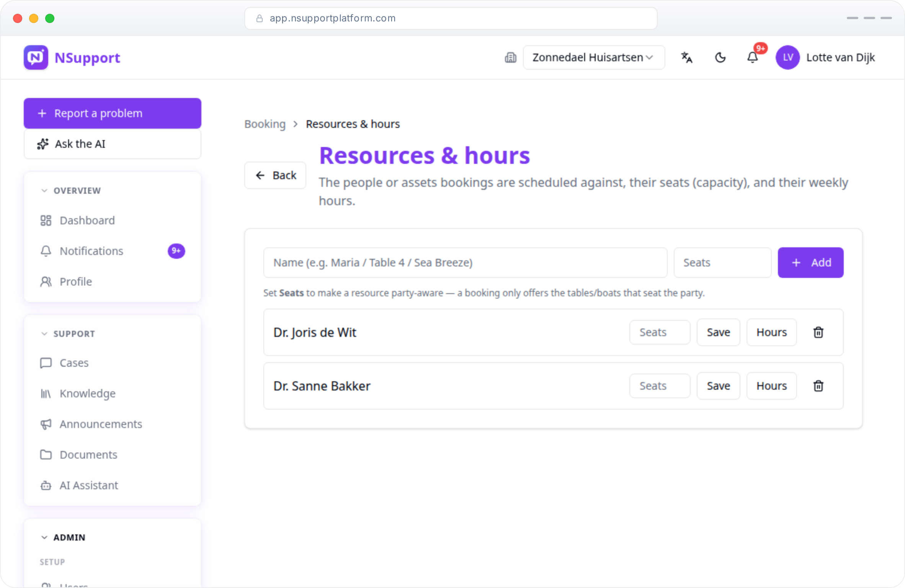This screenshot has width=905, height=588.
Task: Click the browser address bar
Action: (451, 18)
